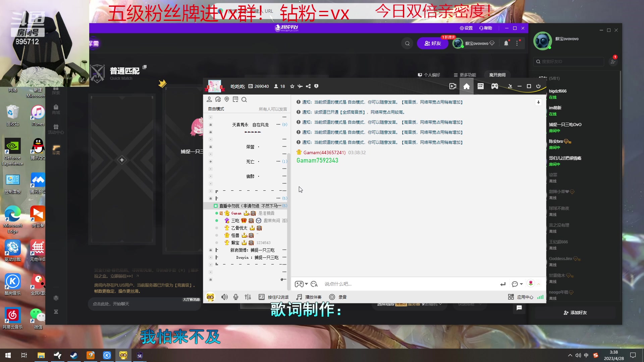Open 播放伴奏 accompaniment player
644x362 pixels.
coord(309,297)
